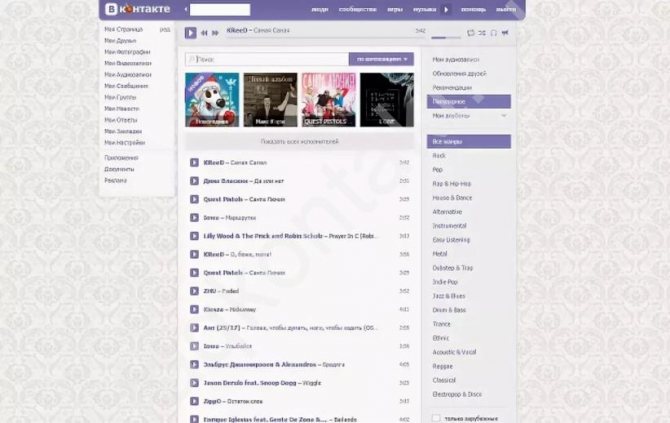Open игры in top navigation

(395, 9)
